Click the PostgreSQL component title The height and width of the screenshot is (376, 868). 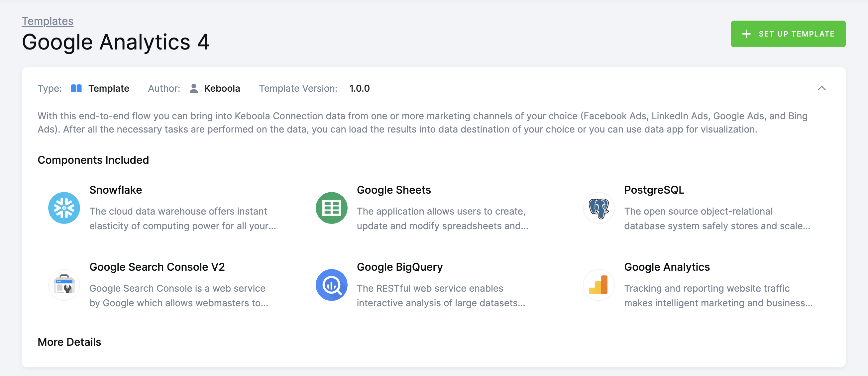click(654, 190)
